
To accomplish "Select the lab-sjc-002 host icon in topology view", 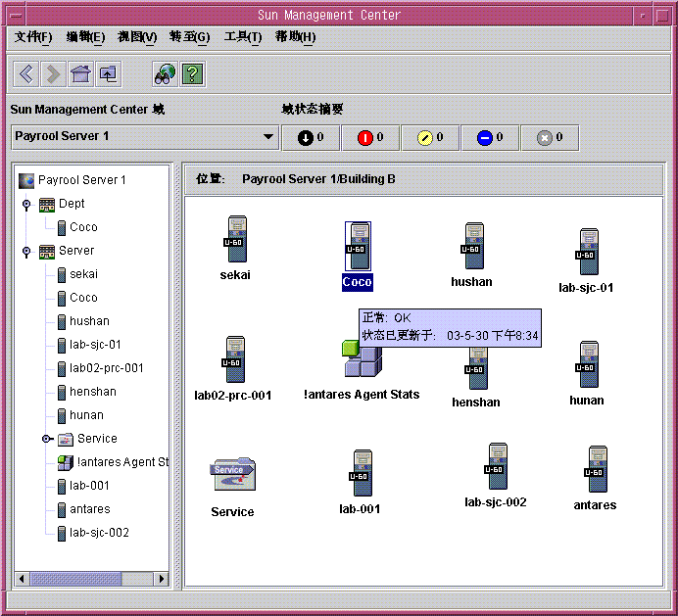I will (496, 466).
